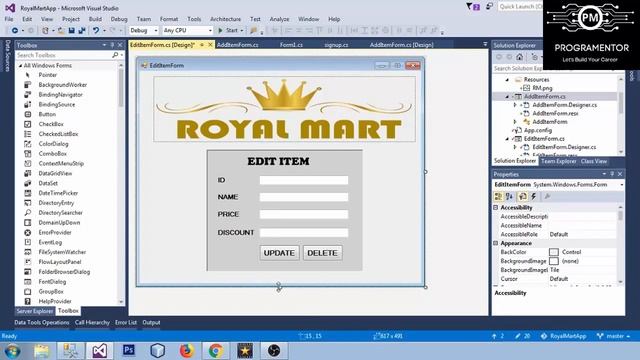
Task: Switch to the Server Explorer tab
Action: tap(35, 311)
